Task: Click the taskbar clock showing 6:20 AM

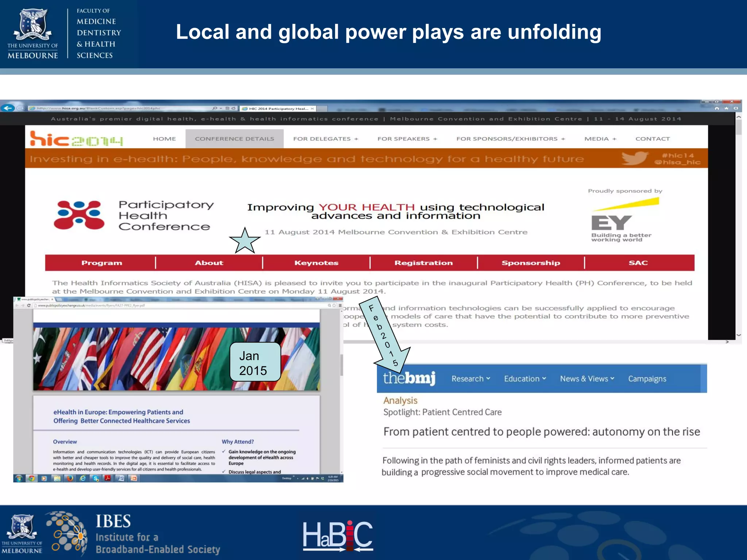Action: coord(333,478)
